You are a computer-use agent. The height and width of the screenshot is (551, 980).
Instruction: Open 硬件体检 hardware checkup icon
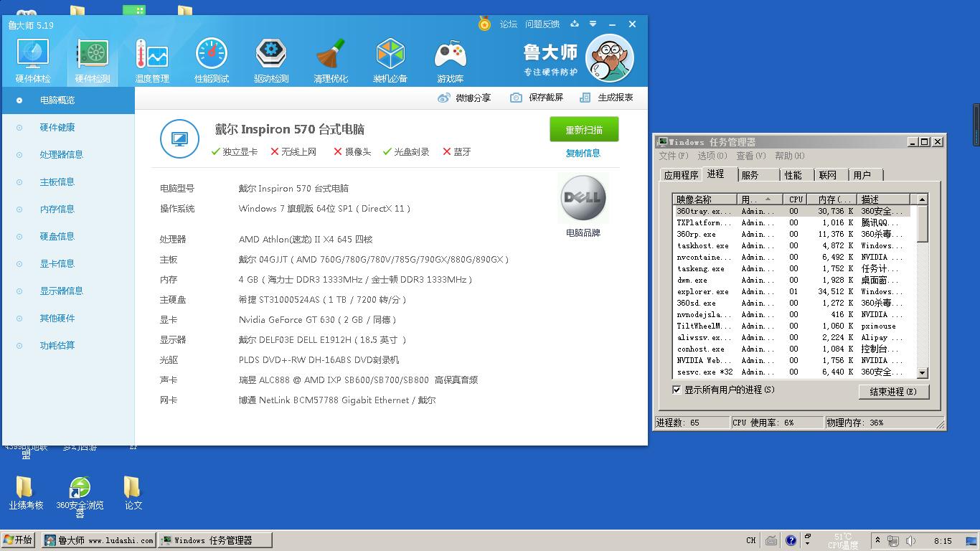point(33,61)
